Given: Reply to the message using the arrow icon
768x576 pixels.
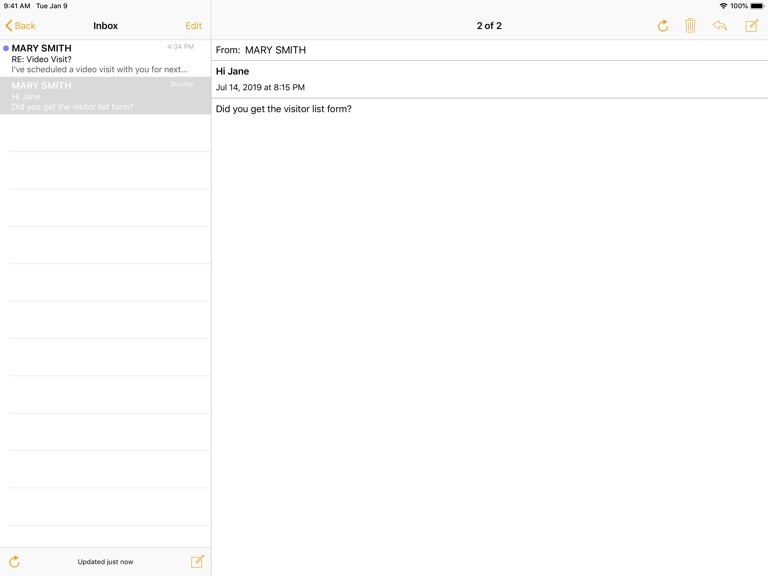Looking at the screenshot, I should (x=720, y=26).
